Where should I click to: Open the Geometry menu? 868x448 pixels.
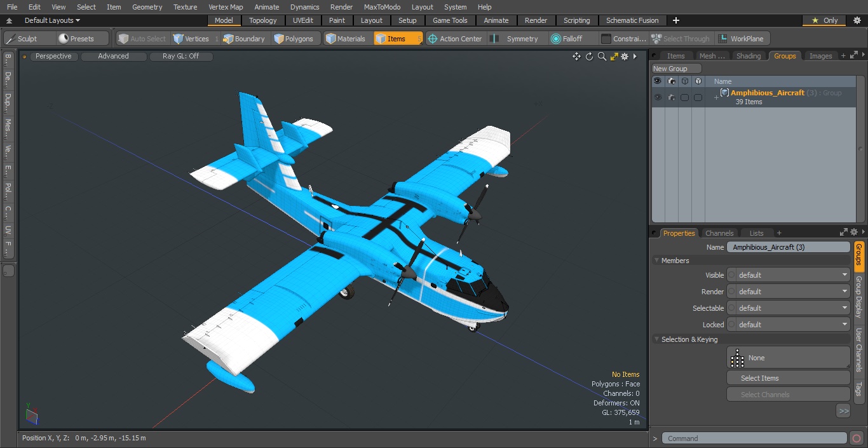147,7
